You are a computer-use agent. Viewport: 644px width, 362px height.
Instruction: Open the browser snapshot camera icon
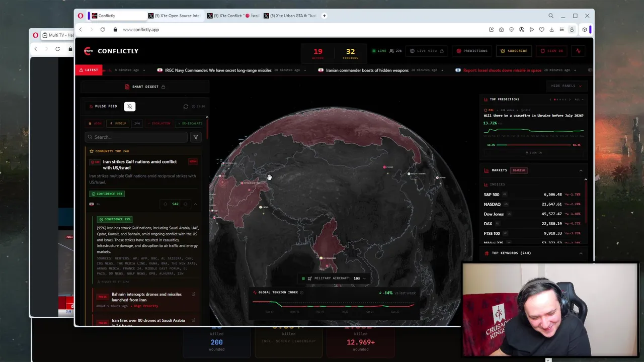501,30
